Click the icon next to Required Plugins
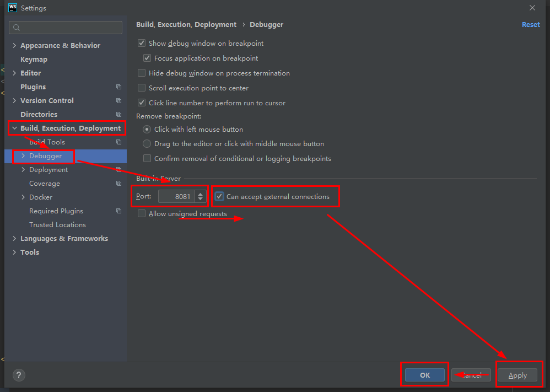The image size is (550, 392). (x=118, y=211)
